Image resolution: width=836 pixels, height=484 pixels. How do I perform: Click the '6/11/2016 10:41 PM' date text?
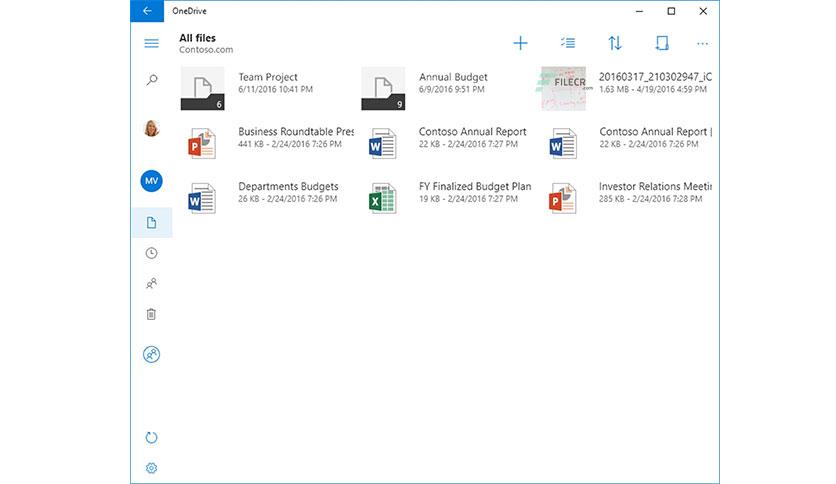[276, 90]
